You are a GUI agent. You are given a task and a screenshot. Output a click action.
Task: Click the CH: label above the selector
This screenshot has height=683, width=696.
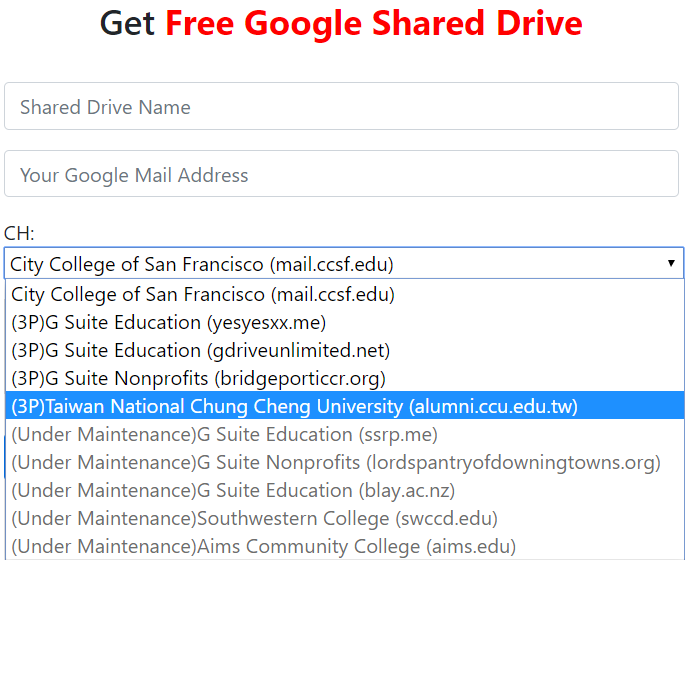coord(19,234)
